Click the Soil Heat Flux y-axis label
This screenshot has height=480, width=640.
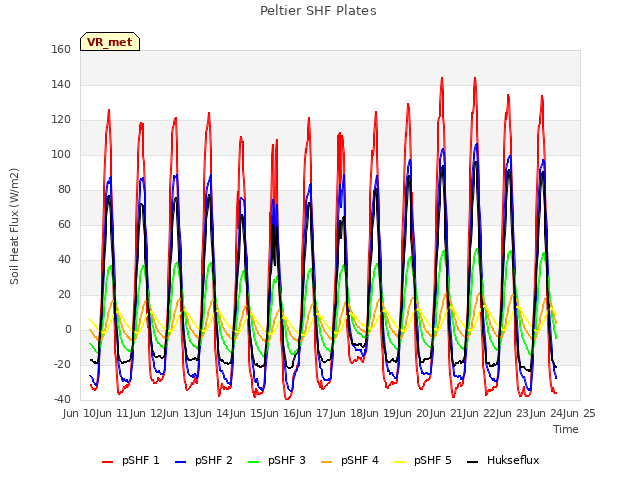[x=14, y=226]
